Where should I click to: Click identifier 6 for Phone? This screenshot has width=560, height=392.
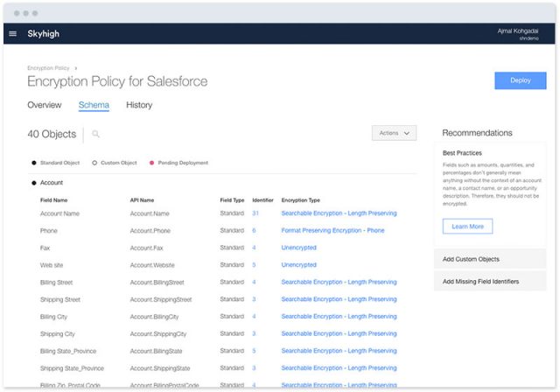pos(254,230)
